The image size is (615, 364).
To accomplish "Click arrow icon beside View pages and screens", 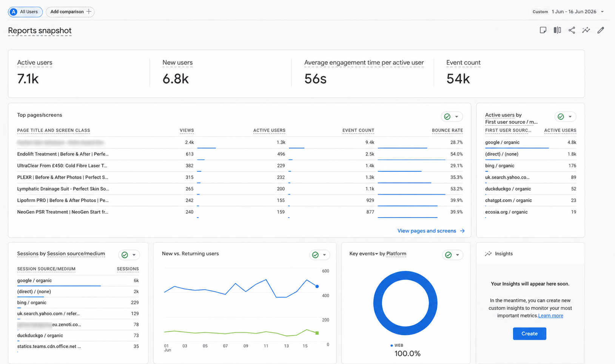I will coord(462,231).
